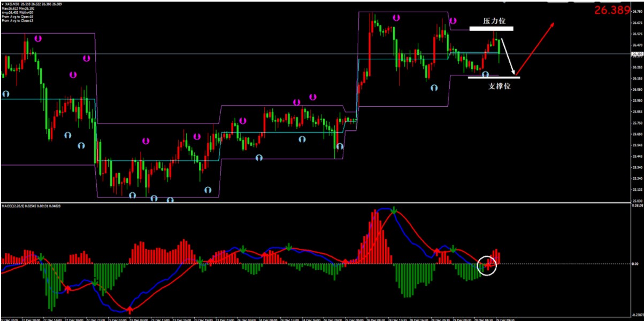Click the topmost magenta signal icon at the chart's highest channel

(396, 18)
